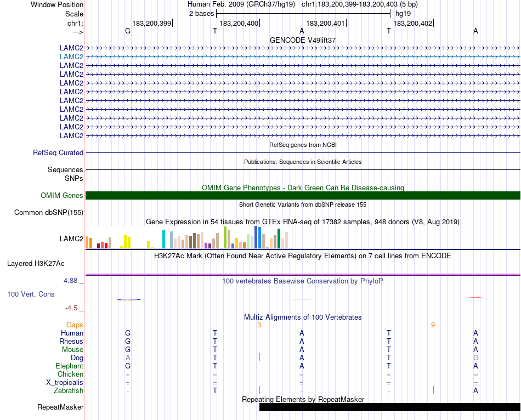Screen dimensions: 521x420
Task: Click the 'T' base in Zebrafish row
Action: point(215,391)
